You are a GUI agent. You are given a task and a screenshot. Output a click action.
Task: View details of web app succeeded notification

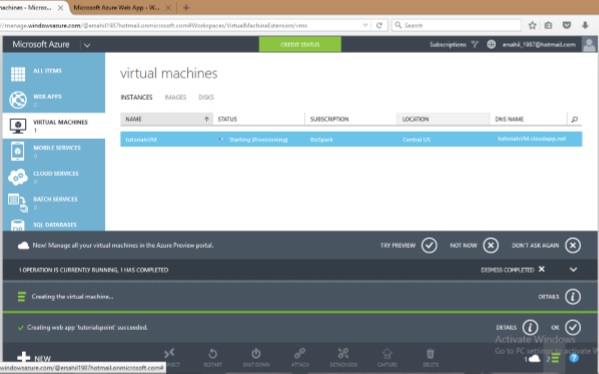(530, 327)
